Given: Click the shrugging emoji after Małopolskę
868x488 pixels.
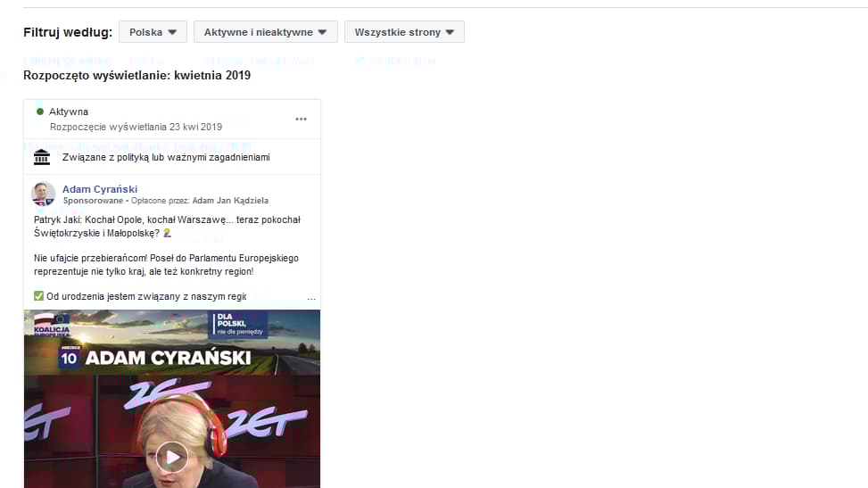Looking at the screenshot, I should 167,233.
